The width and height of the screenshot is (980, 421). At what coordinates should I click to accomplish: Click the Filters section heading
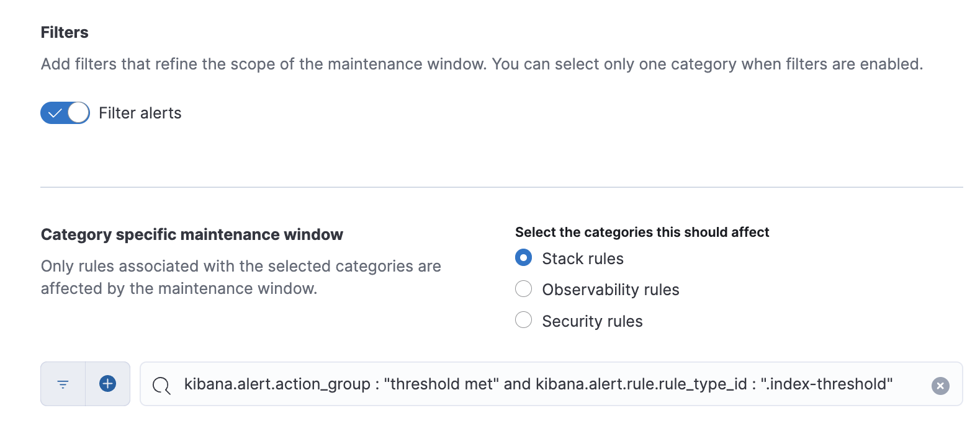point(64,32)
